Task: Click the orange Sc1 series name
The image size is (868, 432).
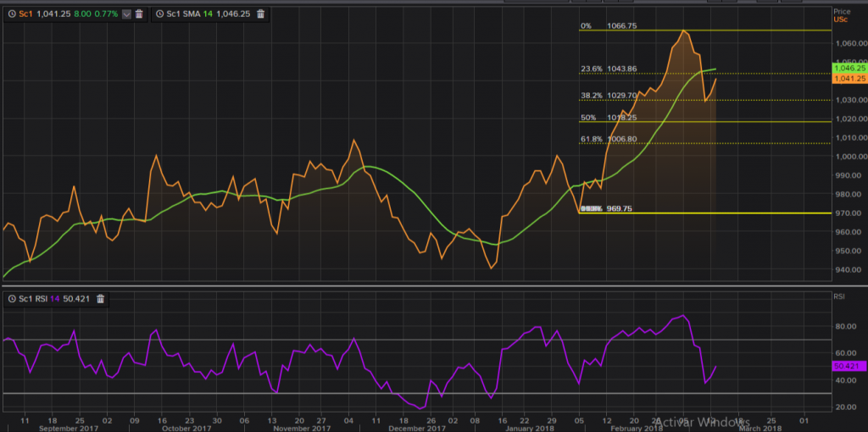Action: click(x=25, y=14)
